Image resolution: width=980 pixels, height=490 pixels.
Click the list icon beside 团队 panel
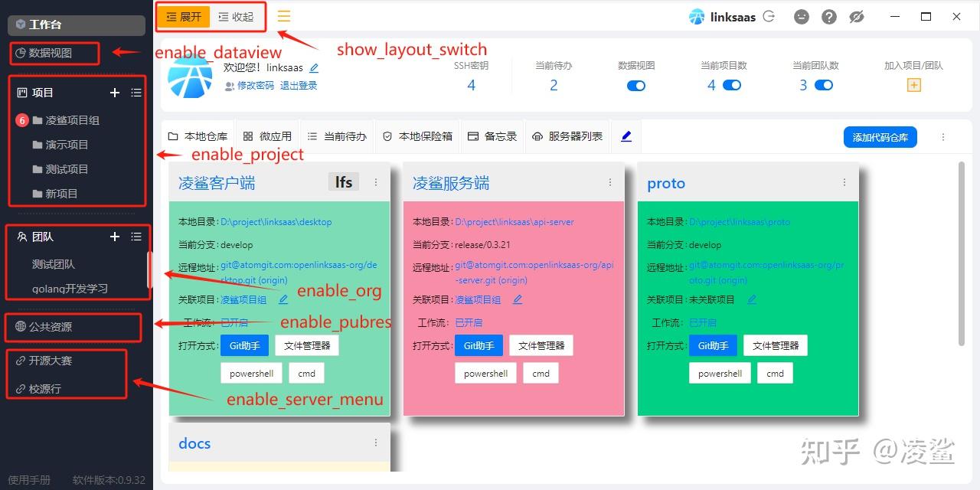click(136, 237)
